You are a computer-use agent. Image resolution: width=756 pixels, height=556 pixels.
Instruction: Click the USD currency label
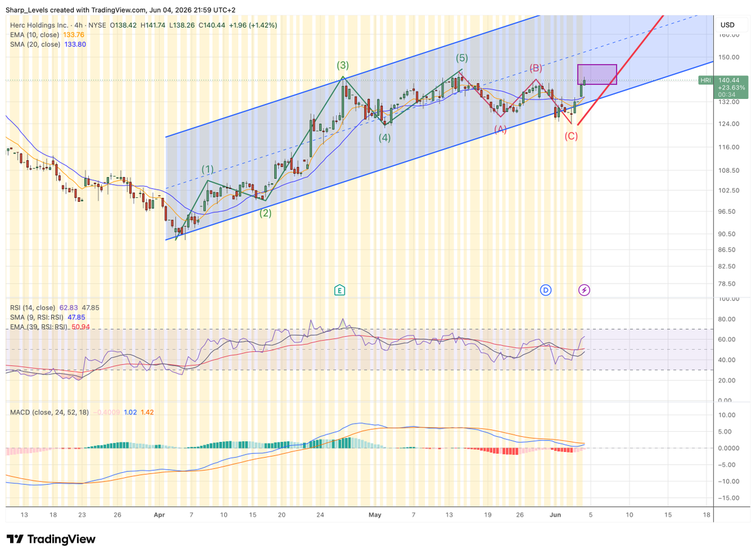coord(727,25)
